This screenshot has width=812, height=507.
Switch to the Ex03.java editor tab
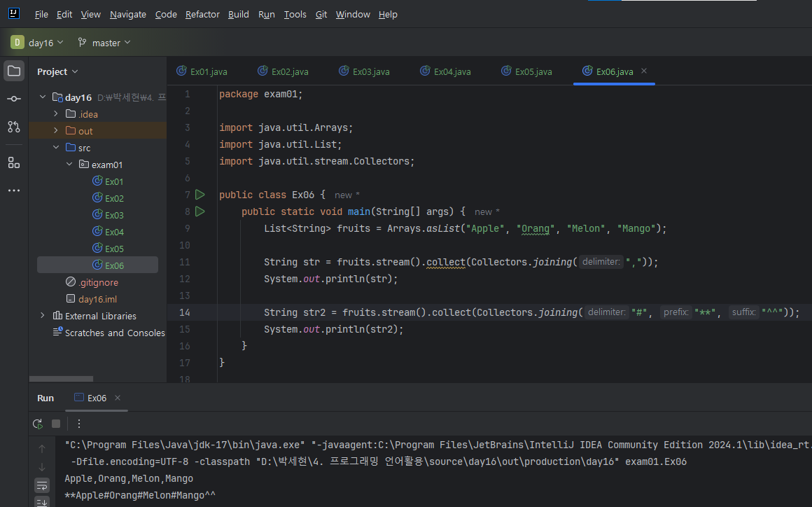point(370,71)
